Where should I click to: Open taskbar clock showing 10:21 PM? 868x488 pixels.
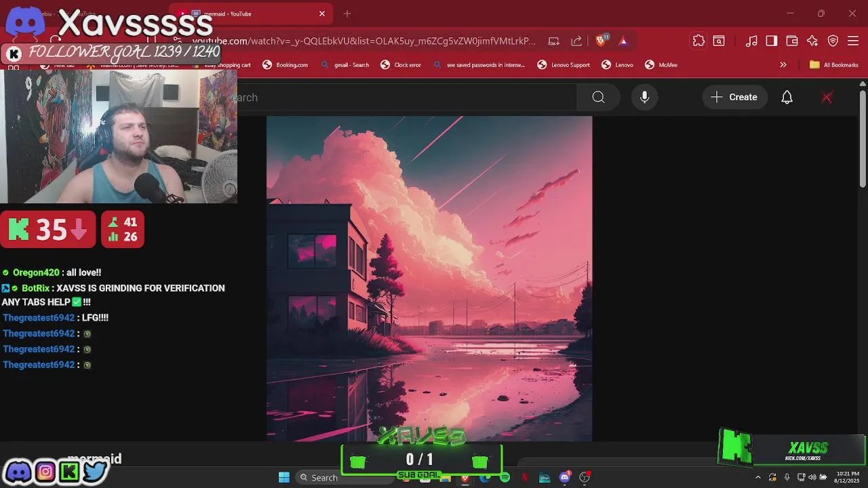848,477
